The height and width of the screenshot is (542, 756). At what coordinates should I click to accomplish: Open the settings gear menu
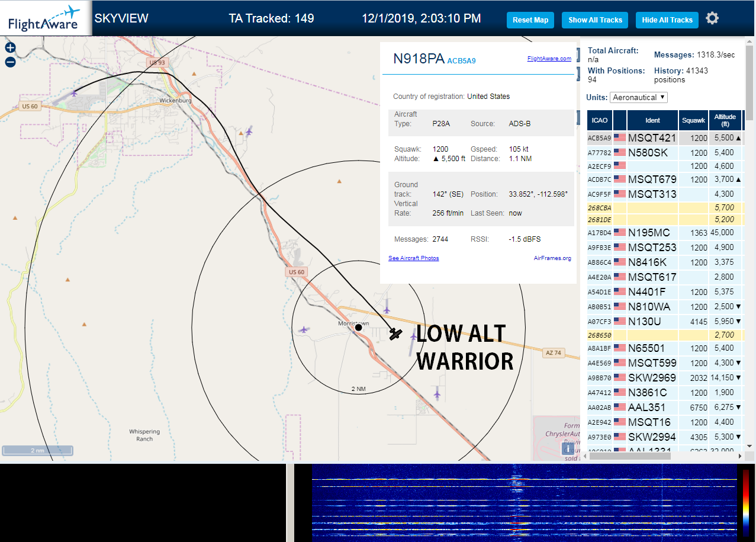click(x=712, y=18)
